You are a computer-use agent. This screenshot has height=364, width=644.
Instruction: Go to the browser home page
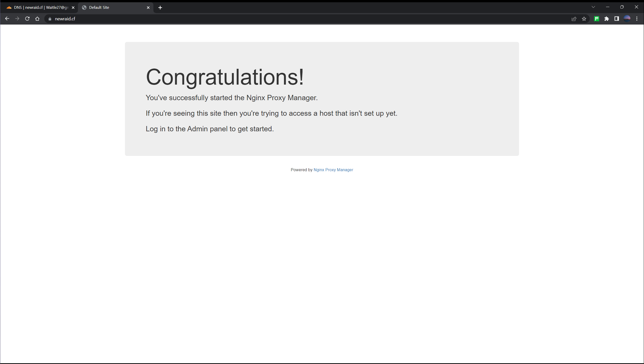tap(37, 19)
